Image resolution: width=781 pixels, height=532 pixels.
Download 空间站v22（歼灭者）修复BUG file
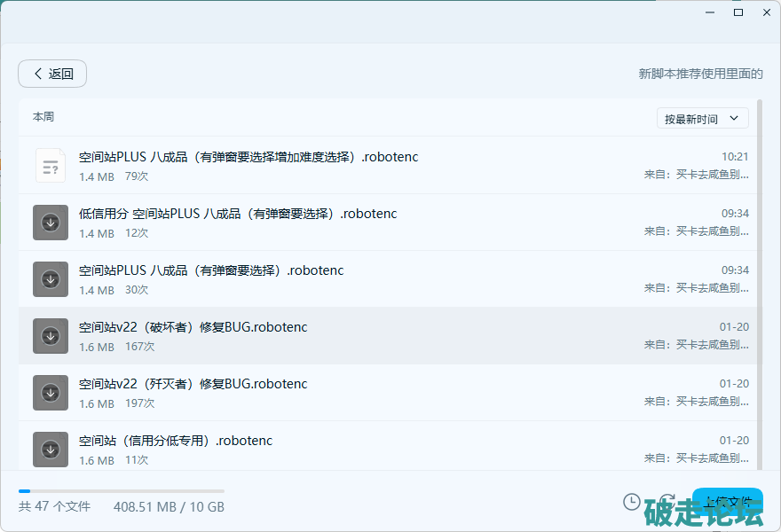[x=51, y=393]
